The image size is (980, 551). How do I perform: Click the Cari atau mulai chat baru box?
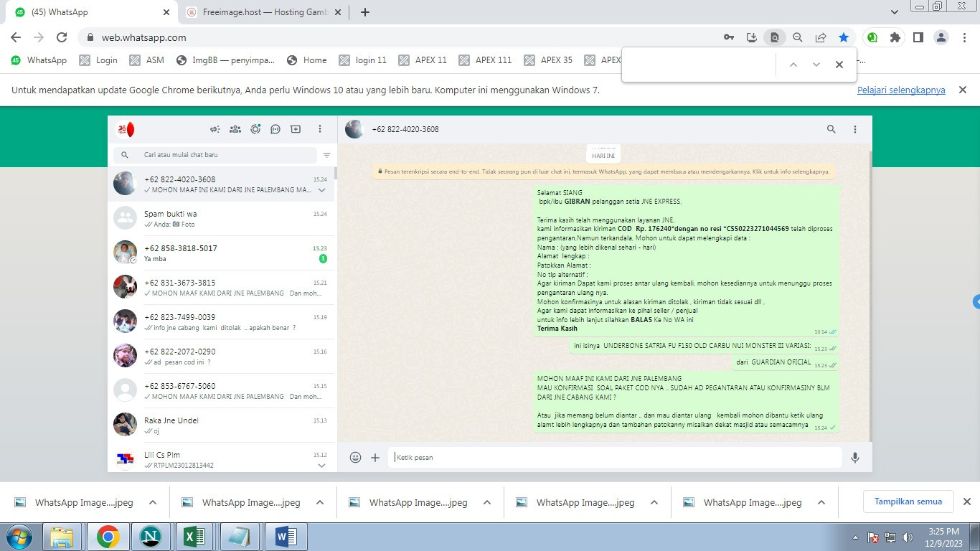(x=215, y=155)
